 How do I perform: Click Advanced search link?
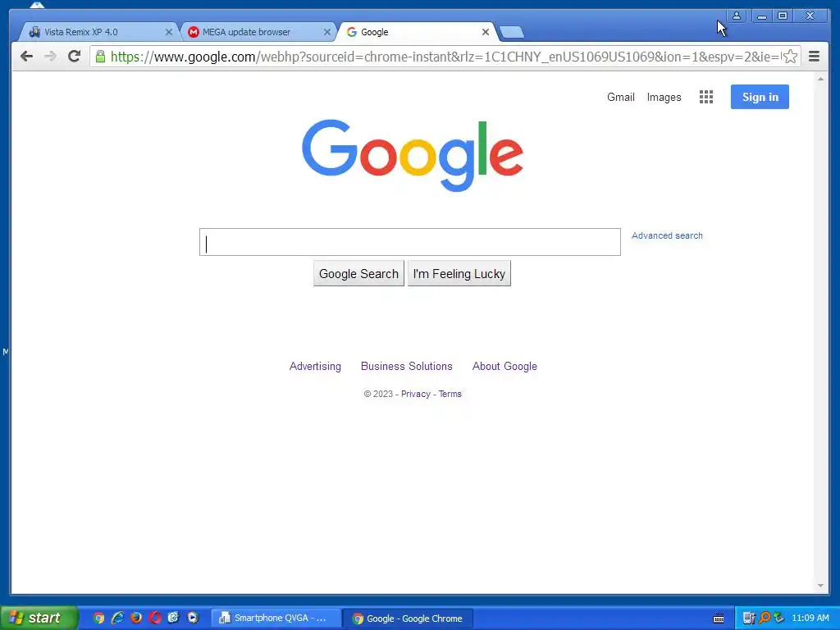pos(667,235)
